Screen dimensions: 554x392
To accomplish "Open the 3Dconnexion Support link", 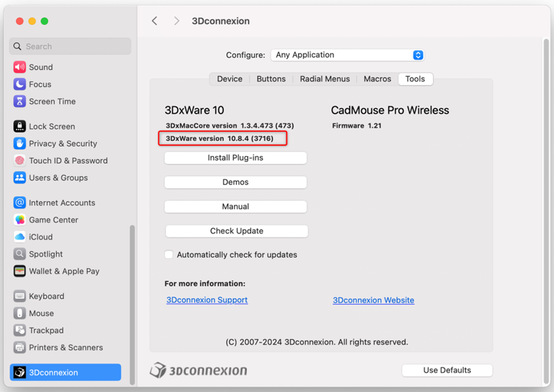I will (207, 300).
